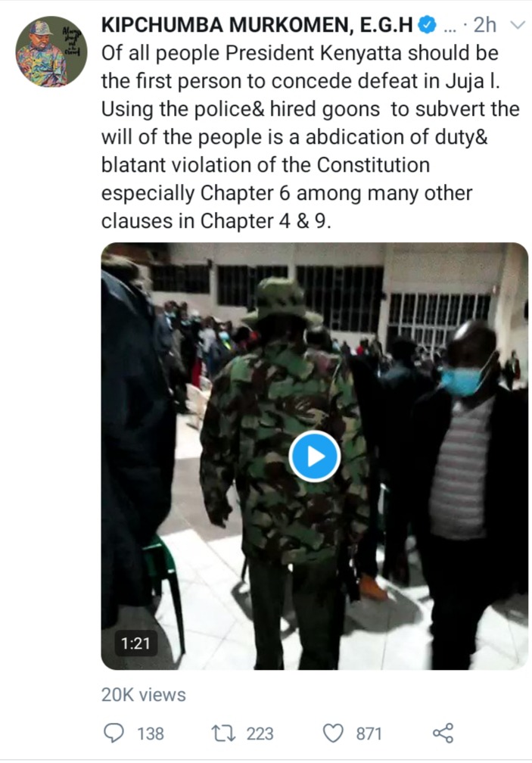Tap the reply speech bubble icon
This screenshot has height=763, width=532.
114,733
